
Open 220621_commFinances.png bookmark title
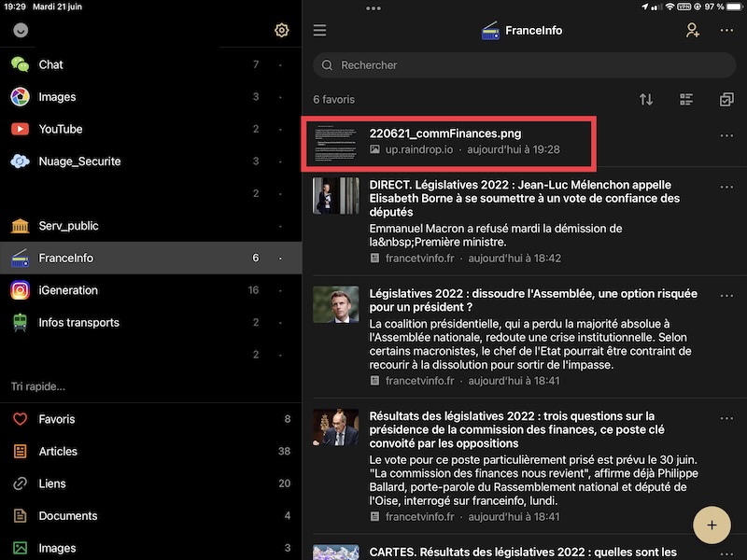(445, 133)
